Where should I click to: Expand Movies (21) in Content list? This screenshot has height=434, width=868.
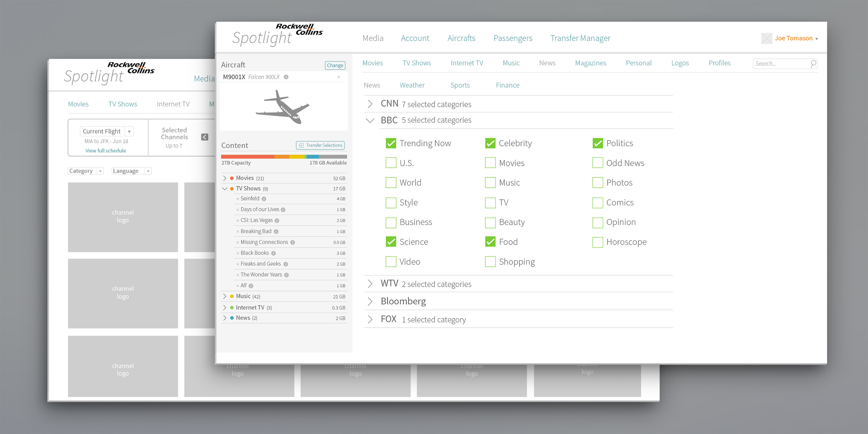pos(225,178)
